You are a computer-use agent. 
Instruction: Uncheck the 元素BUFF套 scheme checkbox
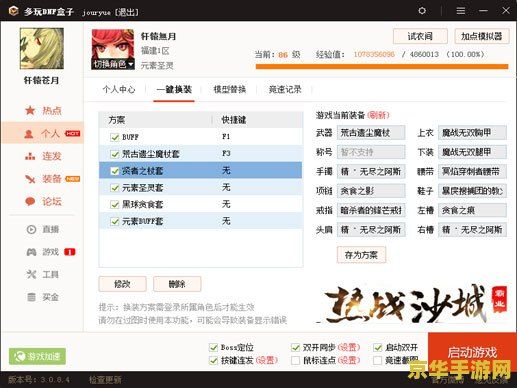pyautogui.click(x=115, y=221)
